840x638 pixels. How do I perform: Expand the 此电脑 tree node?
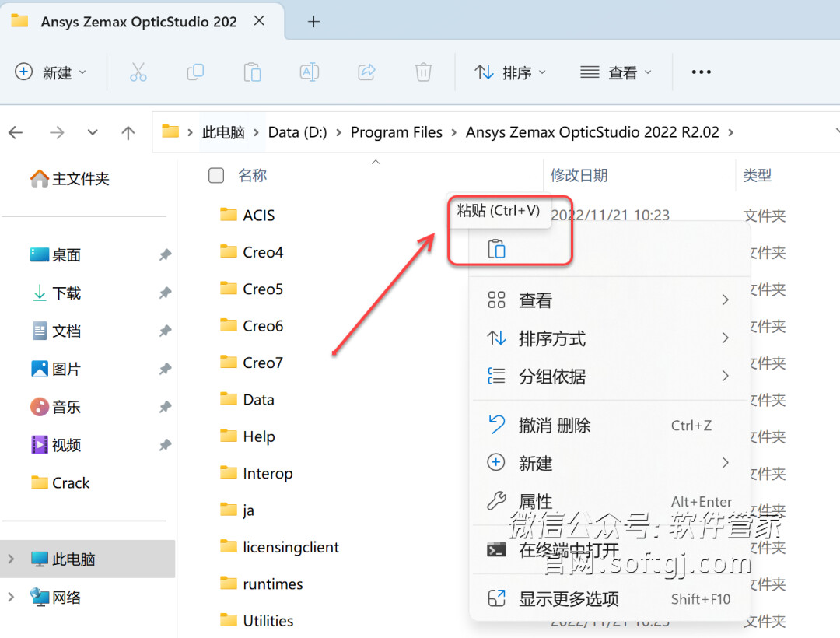(11, 559)
